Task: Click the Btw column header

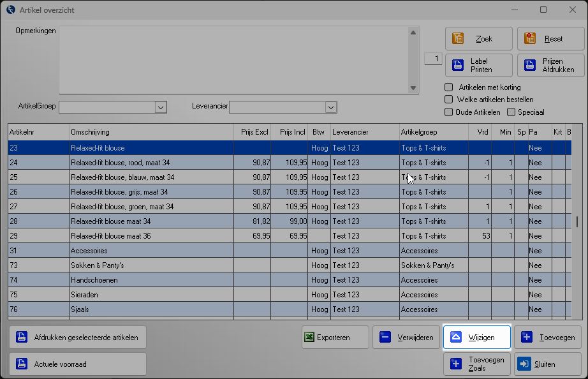Action: coord(319,132)
